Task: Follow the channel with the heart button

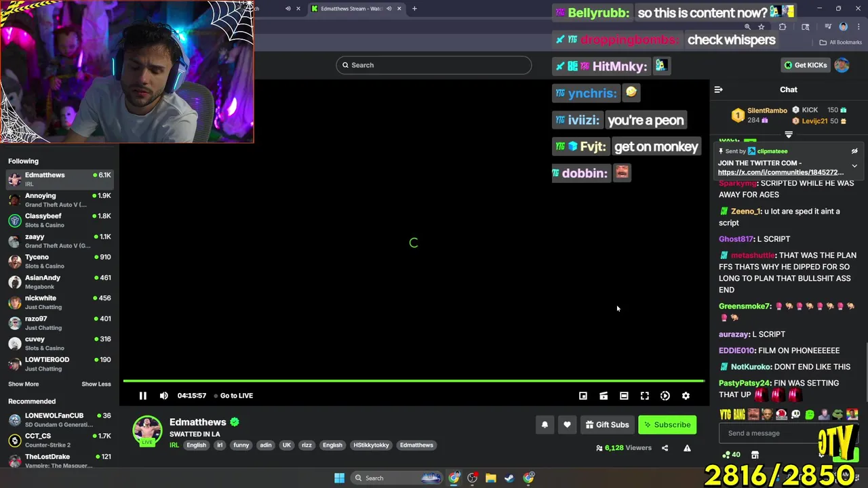Action: (x=567, y=425)
